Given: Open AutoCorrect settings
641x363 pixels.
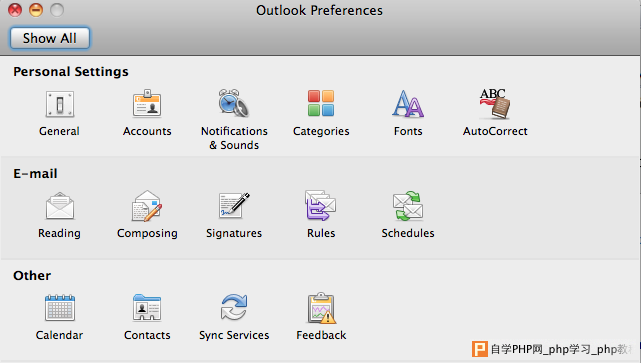Looking at the screenshot, I should coord(495,103).
